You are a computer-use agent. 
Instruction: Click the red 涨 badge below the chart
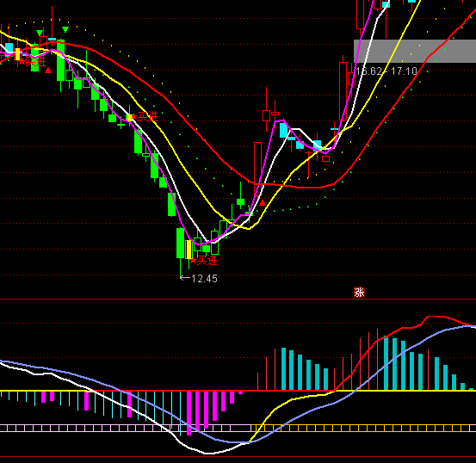(359, 293)
